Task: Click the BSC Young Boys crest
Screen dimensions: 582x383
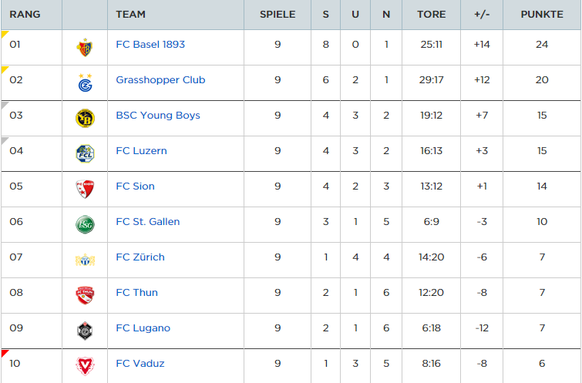Action: pos(85,118)
